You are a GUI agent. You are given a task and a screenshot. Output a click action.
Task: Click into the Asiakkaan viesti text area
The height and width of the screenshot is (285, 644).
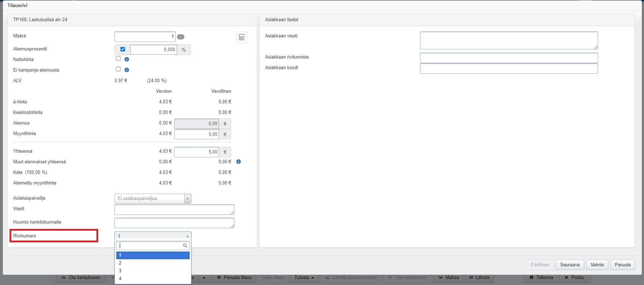coord(508,40)
